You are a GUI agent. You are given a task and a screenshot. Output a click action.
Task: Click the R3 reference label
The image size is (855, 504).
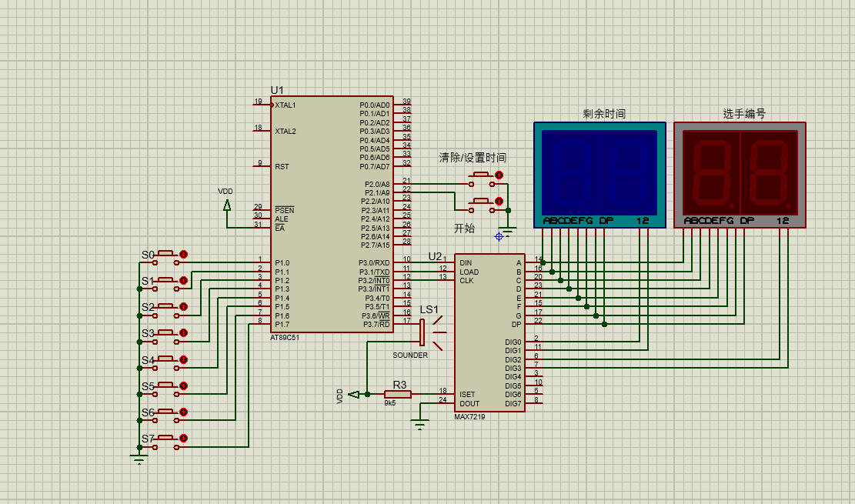click(x=399, y=385)
